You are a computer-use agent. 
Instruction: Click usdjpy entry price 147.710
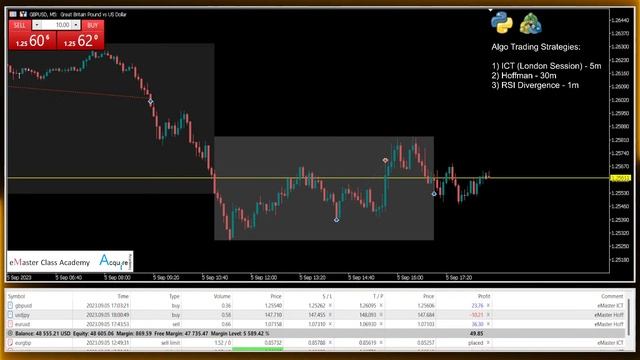point(273,315)
